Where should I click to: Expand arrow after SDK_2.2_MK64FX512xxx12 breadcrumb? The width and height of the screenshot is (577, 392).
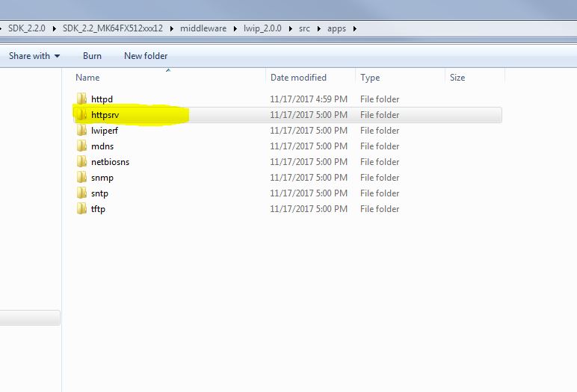tap(171, 28)
